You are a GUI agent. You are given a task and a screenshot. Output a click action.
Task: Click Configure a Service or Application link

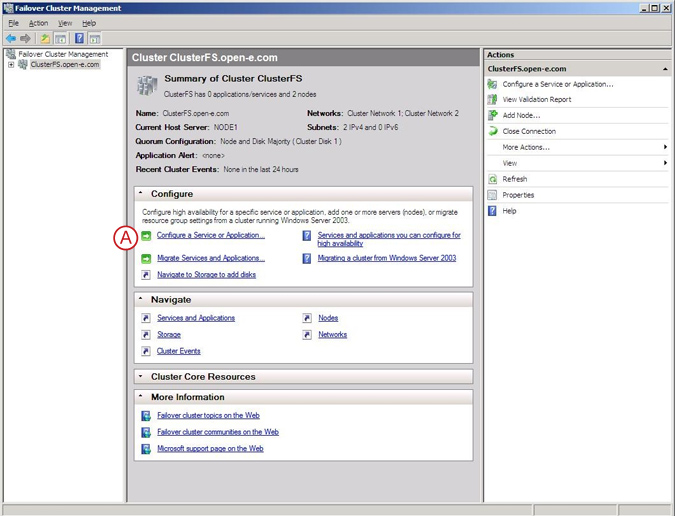pos(211,235)
